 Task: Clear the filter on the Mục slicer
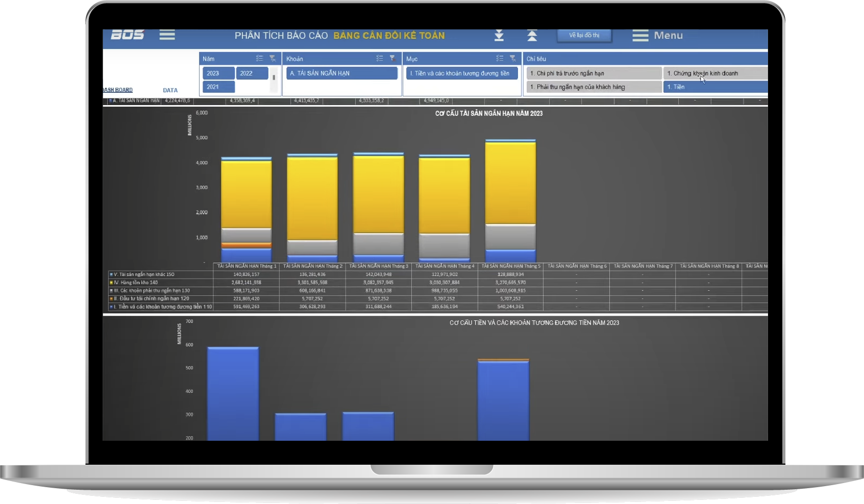pyautogui.click(x=513, y=59)
